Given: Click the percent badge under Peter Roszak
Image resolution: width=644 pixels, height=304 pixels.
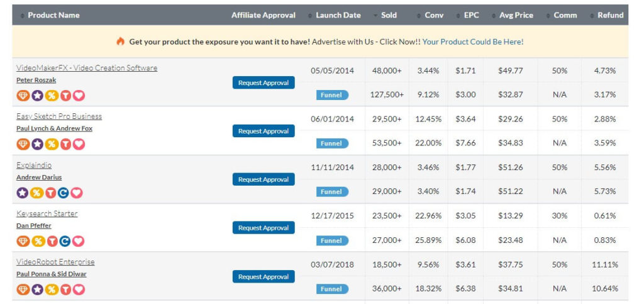Looking at the screenshot, I should pyautogui.click(x=52, y=96).
